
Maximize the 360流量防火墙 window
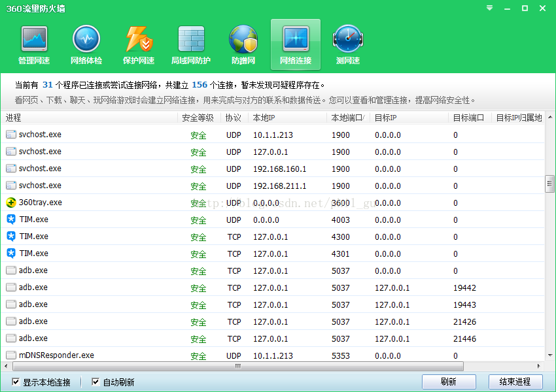525,8
